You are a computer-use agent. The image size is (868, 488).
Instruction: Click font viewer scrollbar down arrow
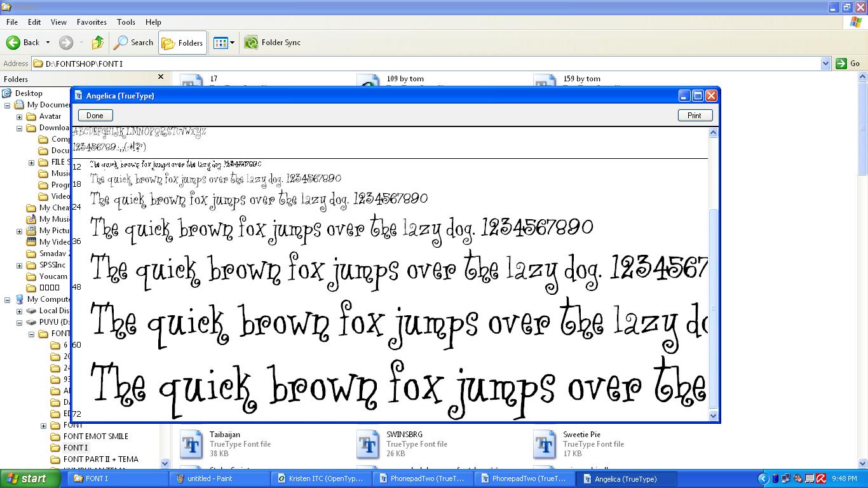pos(713,416)
